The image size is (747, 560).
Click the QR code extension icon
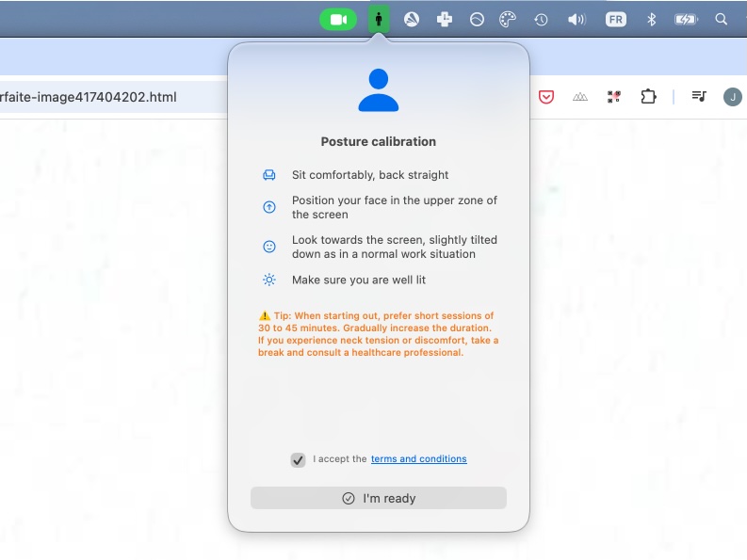coord(614,97)
